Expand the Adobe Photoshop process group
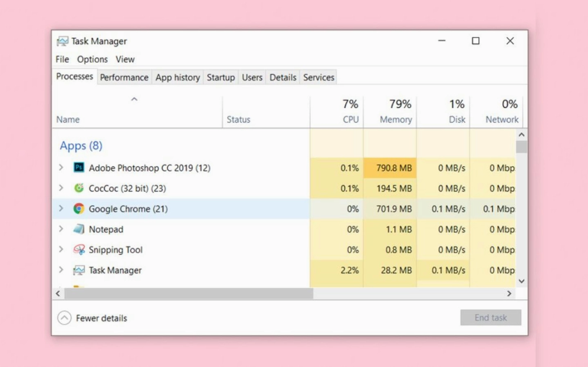 coord(61,167)
